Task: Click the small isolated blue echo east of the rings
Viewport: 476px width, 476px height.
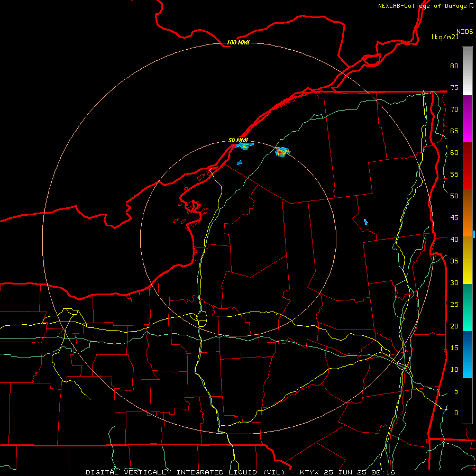Action: (366, 222)
